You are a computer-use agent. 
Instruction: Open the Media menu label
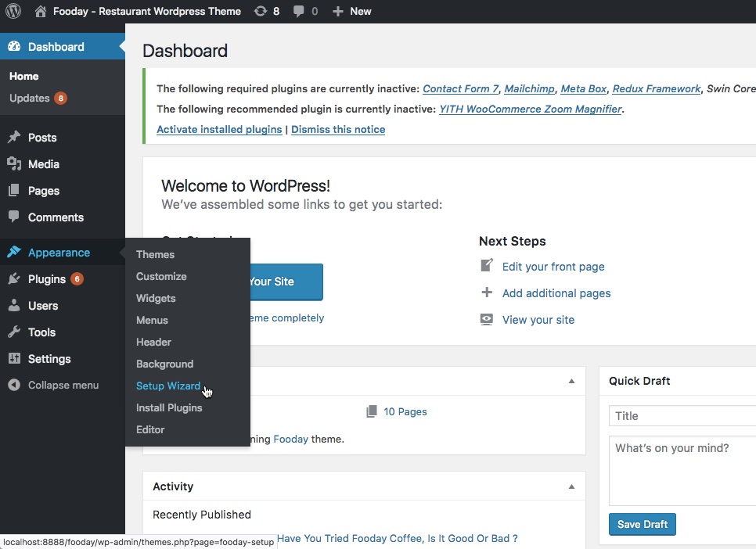(43, 164)
